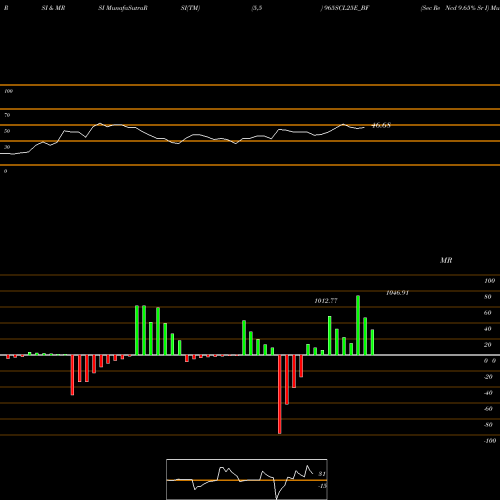Image resolution: width=500 pixels, height=500 pixels.
Task: Click the 80 label on MR axis
Action: pyautogui.click(x=488, y=297)
